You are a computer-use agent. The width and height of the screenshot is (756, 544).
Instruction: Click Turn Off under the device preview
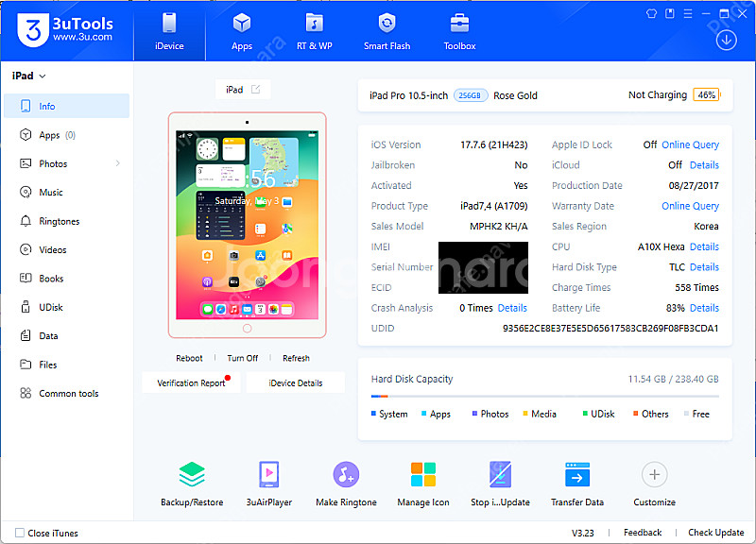[243, 358]
